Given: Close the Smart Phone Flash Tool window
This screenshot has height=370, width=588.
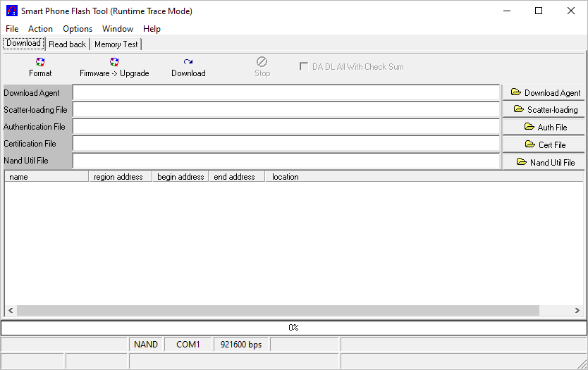Looking at the screenshot, I should pos(571,11).
